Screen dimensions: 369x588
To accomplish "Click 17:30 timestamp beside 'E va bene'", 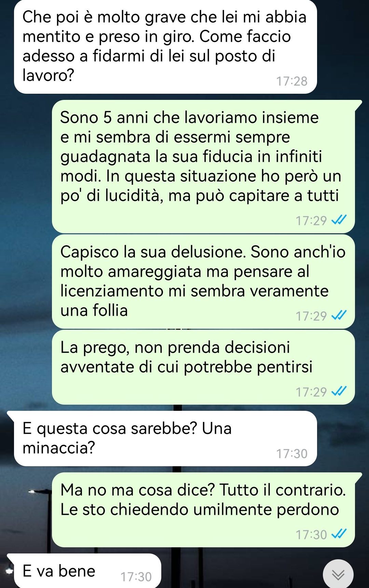I will [136, 577].
